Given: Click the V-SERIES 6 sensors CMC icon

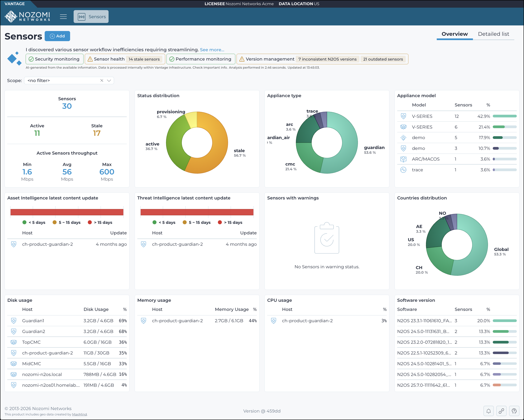Looking at the screenshot, I should tap(403, 127).
